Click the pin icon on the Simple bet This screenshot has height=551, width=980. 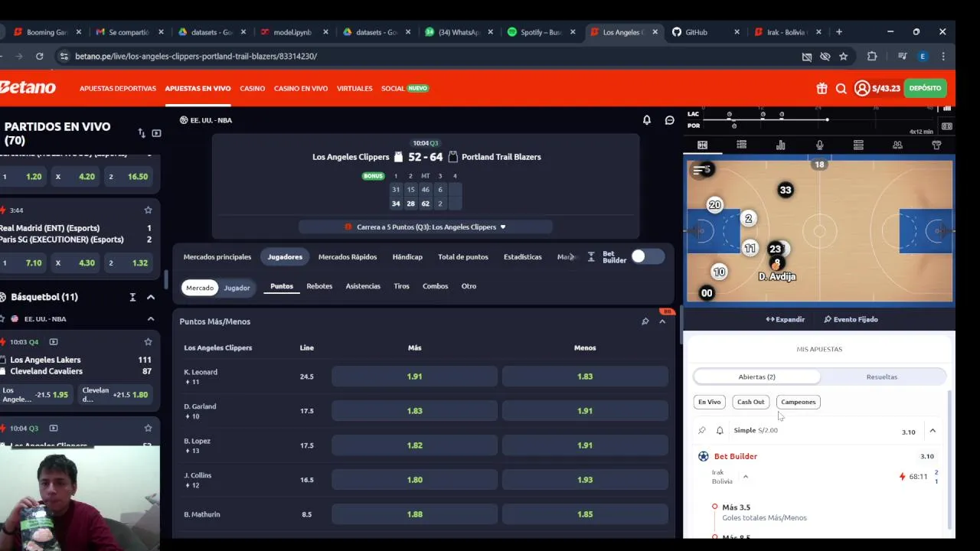click(x=701, y=431)
